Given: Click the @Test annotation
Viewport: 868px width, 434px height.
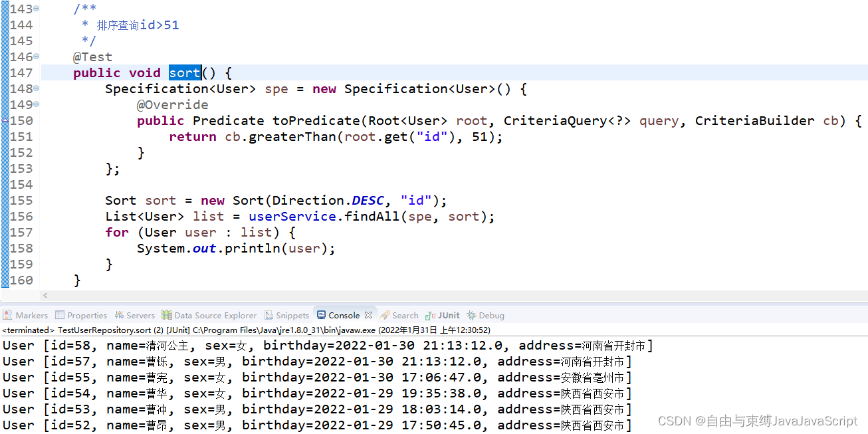Looking at the screenshot, I should pos(92,56).
